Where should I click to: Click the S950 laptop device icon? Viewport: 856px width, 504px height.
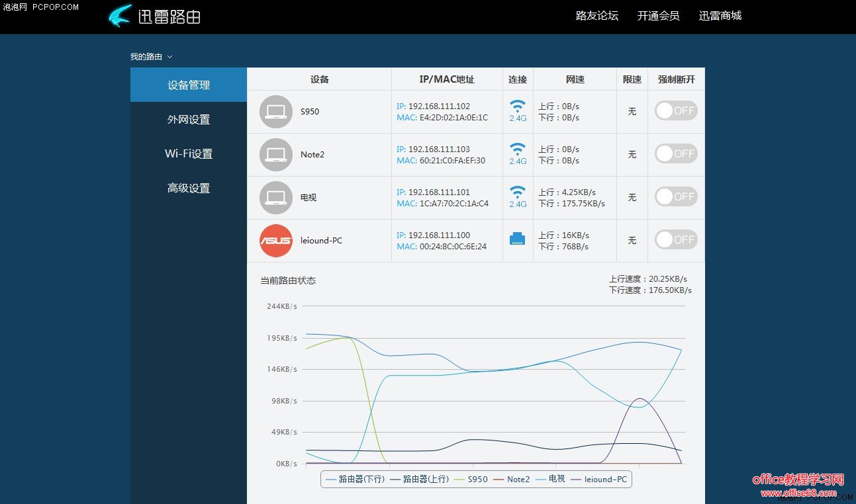coord(275,112)
